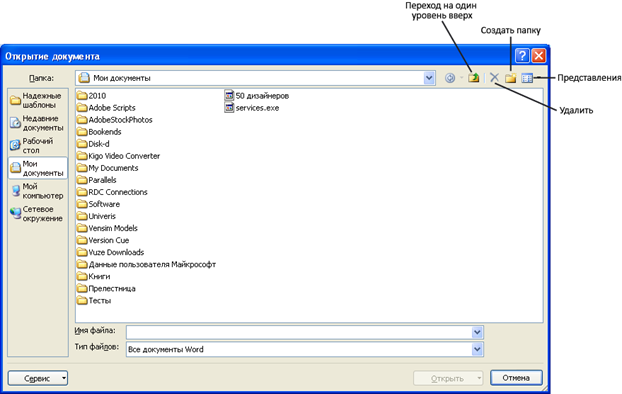Screen dimensions: 622x394
Task: Close the Открытие документа dialog
Action: point(539,56)
